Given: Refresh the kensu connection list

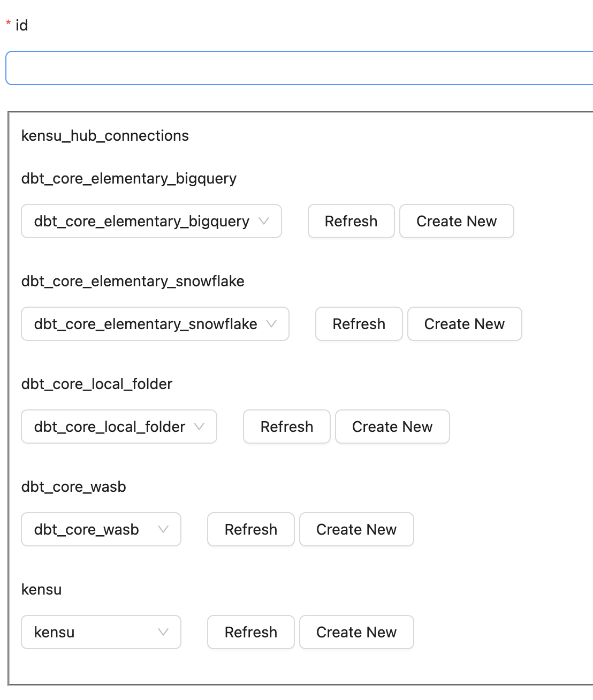Looking at the screenshot, I should (x=250, y=632).
